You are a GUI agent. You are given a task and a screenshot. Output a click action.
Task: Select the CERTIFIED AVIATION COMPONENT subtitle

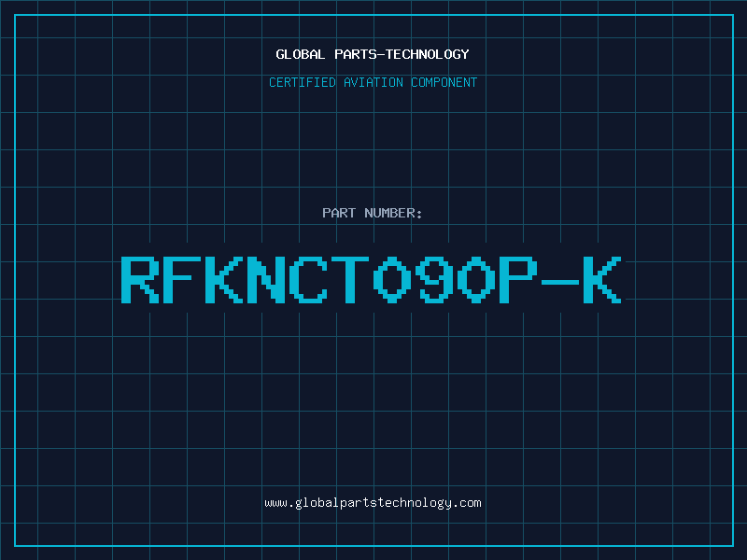(x=373, y=82)
